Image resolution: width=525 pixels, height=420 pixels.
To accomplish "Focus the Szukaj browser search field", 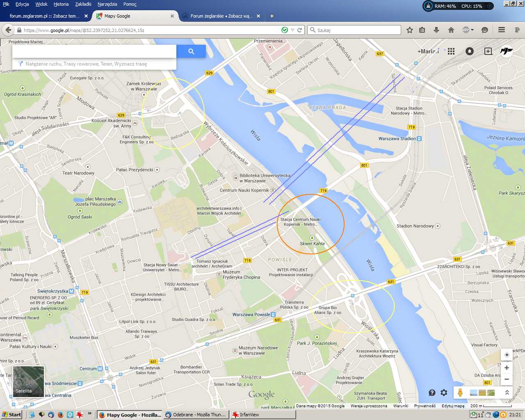I will click(354, 30).
